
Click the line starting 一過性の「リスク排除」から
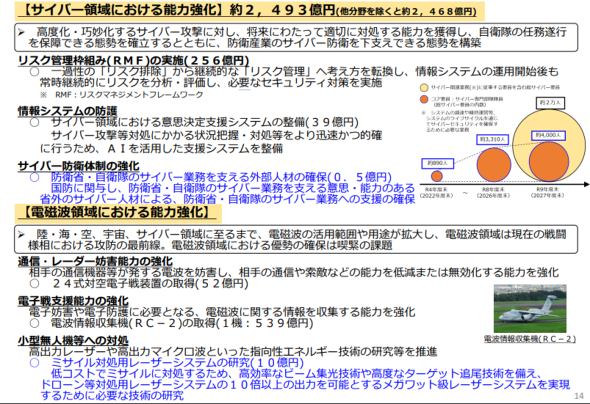click(305, 71)
